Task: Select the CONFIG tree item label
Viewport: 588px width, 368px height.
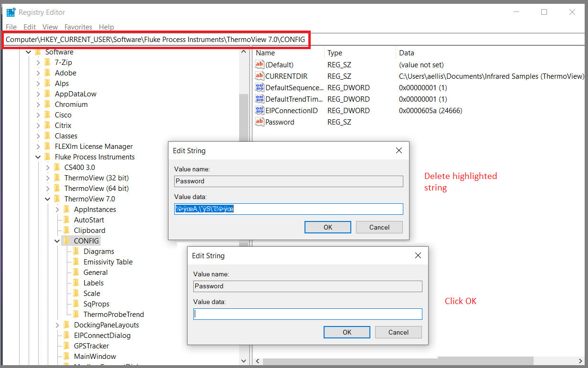Action: coord(86,241)
